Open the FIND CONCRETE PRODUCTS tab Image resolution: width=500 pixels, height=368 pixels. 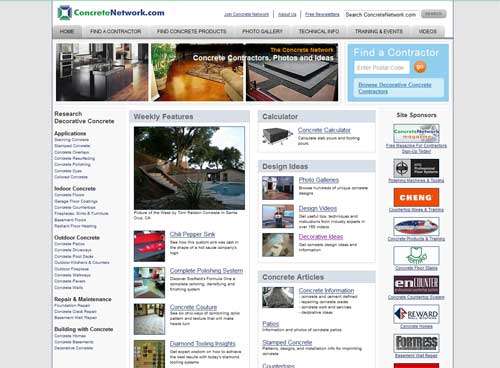click(191, 31)
